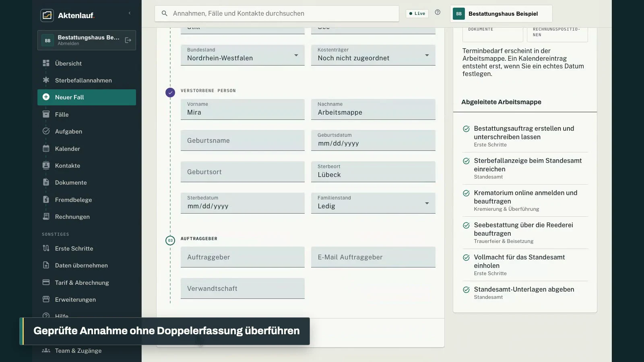Click the Sterbefallannahmen asterisk icon
Screen dimensions: 644x362
coord(46,80)
